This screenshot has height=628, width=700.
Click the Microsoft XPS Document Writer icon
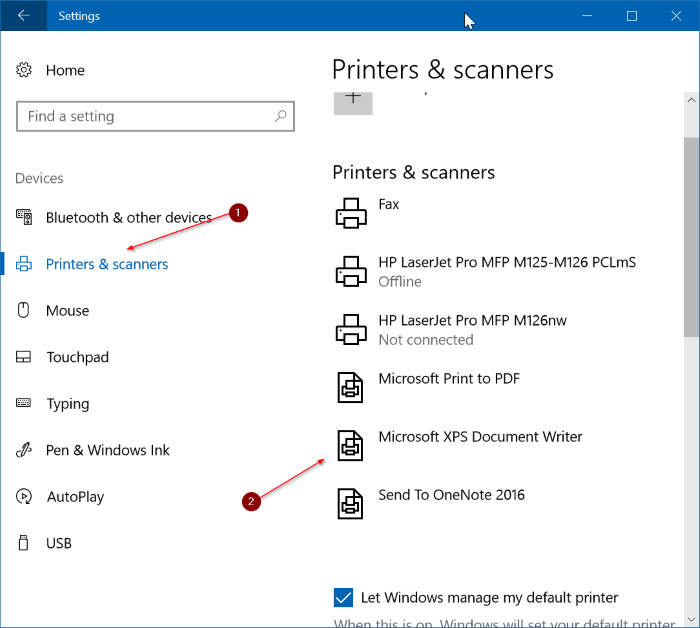350,445
